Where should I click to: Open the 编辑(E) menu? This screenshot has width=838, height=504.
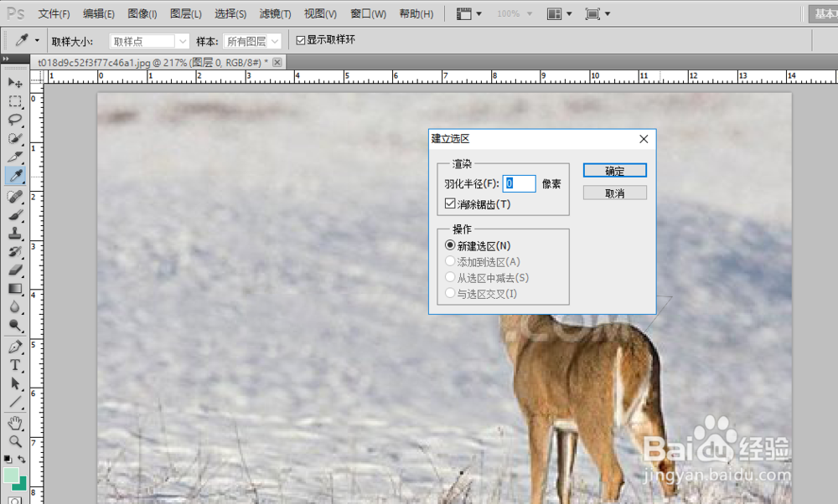(99, 14)
